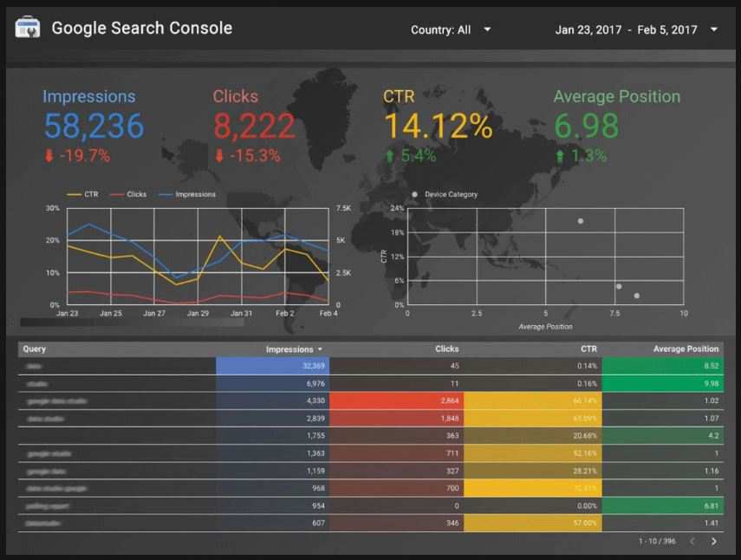This screenshot has width=741, height=560.
Task: Click the green up arrow beneath CTR value
Action: pos(390,156)
